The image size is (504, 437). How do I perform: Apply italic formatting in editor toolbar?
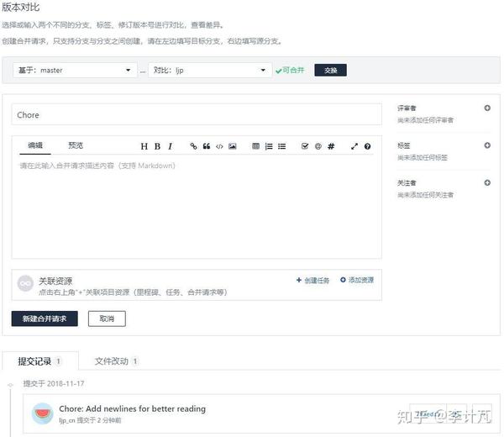click(x=170, y=146)
